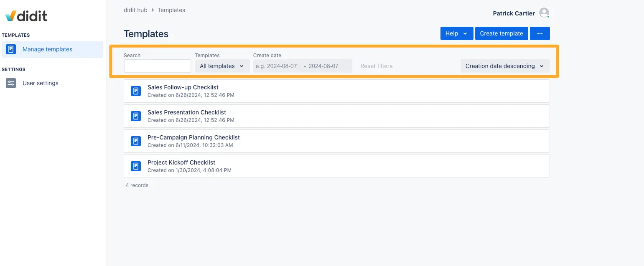Click the Manage templates document icon

click(x=11, y=49)
